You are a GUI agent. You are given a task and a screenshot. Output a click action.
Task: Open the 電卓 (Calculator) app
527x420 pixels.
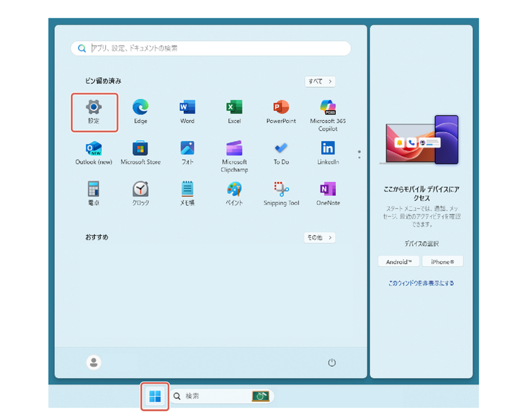[93, 194]
